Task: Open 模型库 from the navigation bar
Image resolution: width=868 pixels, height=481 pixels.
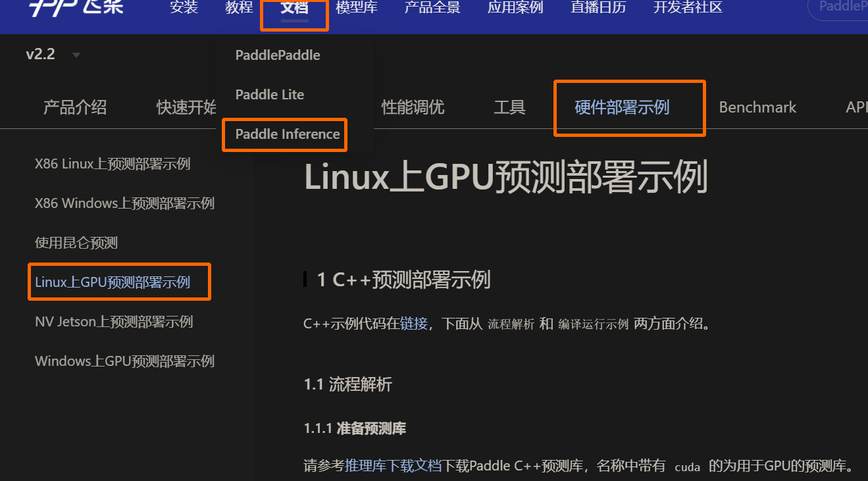Action: (x=356, y=9)
